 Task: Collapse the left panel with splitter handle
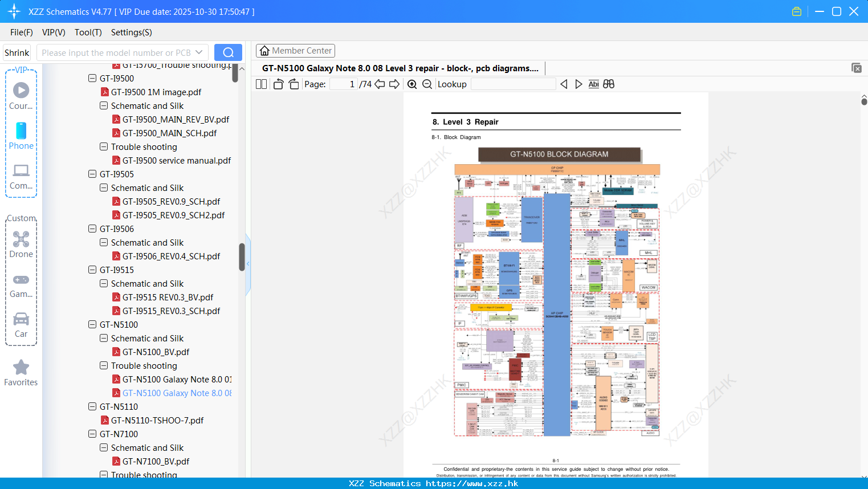pos(248,265)
